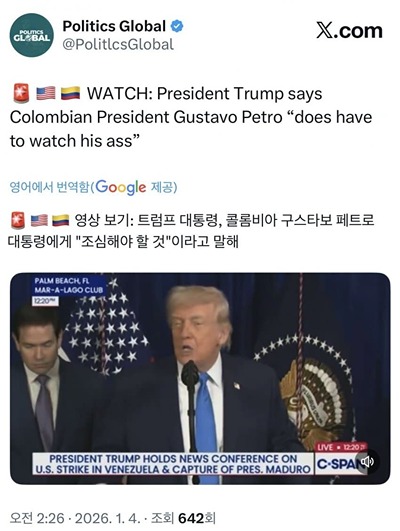Click the siren emoji in original tweet
The image size is (400, 531).
21,93
